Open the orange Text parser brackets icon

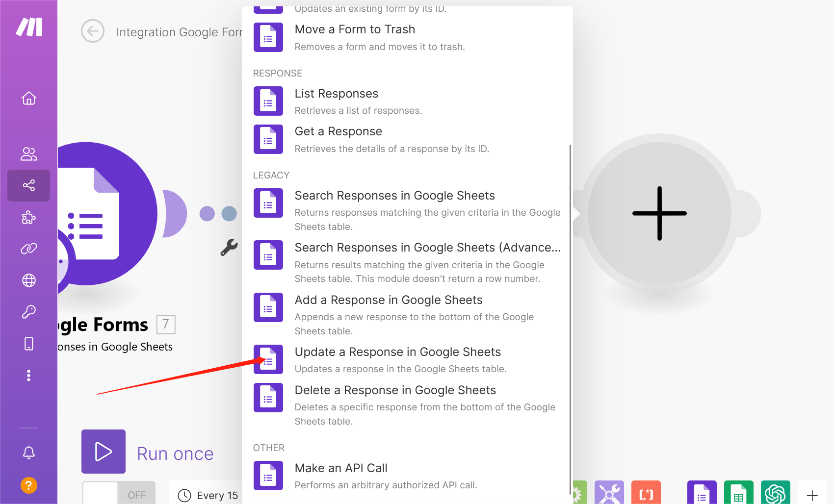tap(646, 492)
